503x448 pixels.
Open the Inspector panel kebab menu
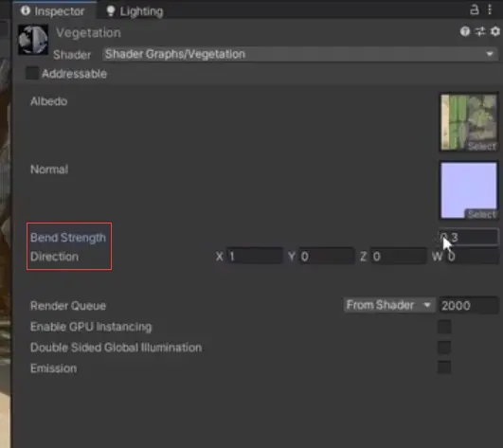point(490,9)
